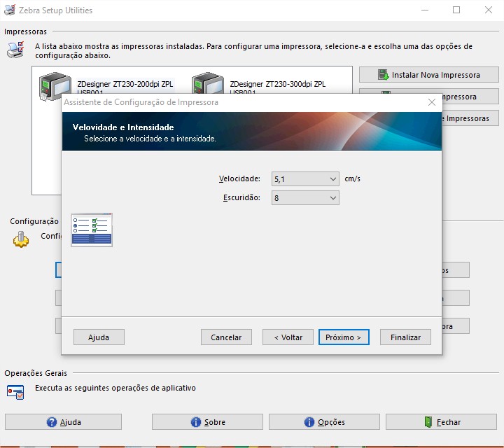
Task: Click Próximo to continue the wizard
Action: click(344, 337)
